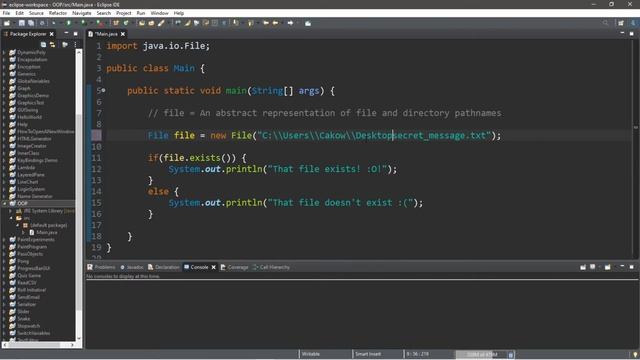Viewport: 640px width, 360px height.
Task: Click the New file toolbar icon
Action: pos(7,23)
